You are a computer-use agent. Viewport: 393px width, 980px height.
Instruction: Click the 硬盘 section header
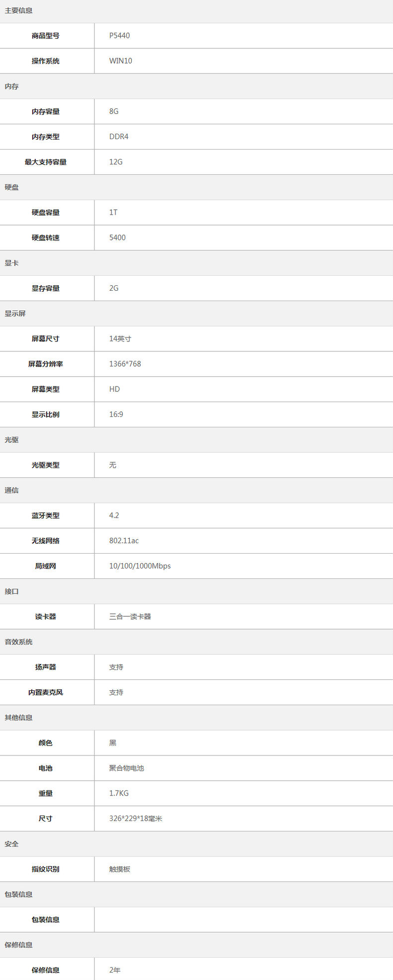[x=12, y=187]
